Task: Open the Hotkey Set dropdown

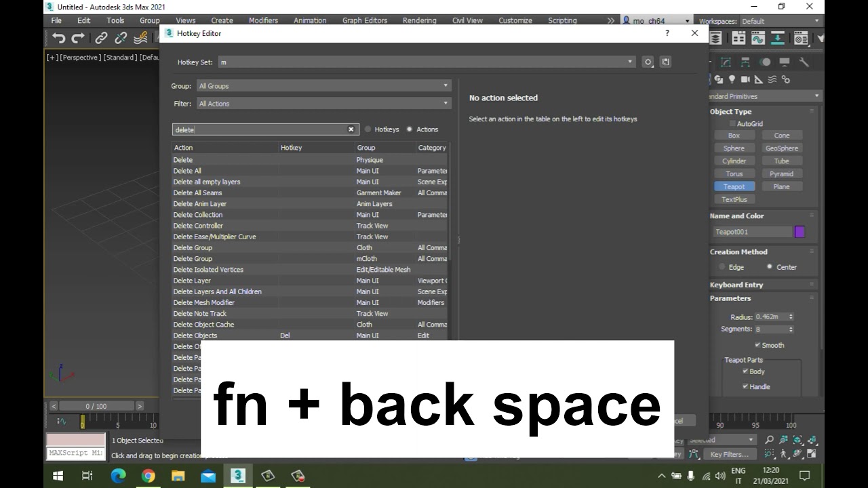Action: 427,62
